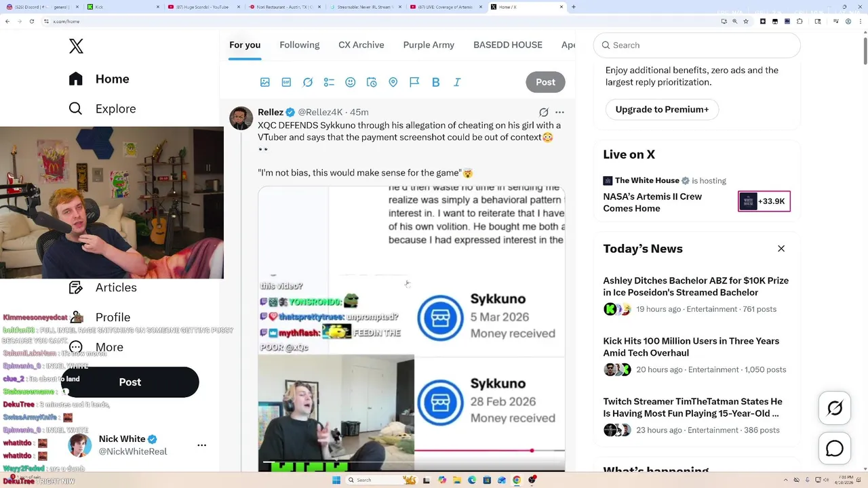Viewport: 868px width, 488px height.
Task: Open Rellez's display name link
Action: (271, 112)
